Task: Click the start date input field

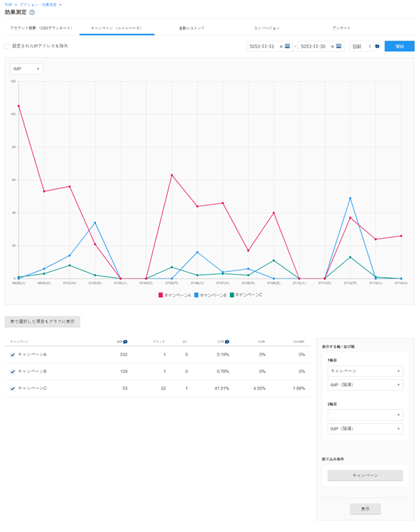Action: (x=262, y=46)
